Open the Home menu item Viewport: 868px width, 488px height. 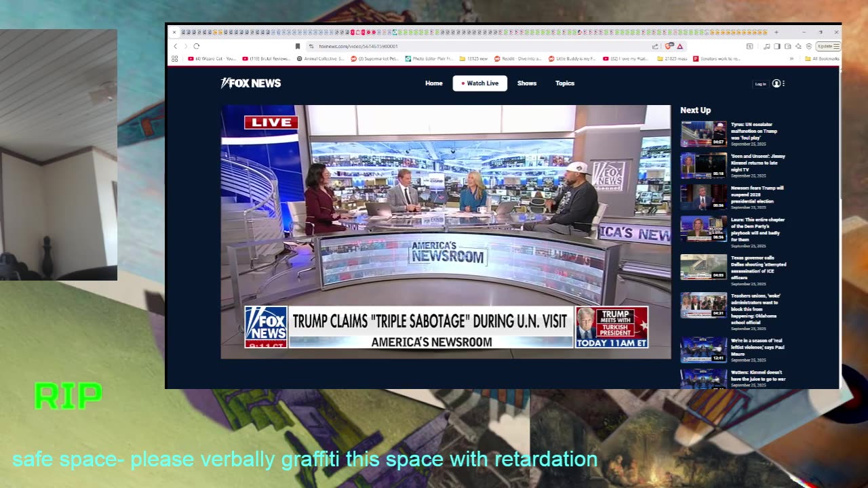pos(434,83)
